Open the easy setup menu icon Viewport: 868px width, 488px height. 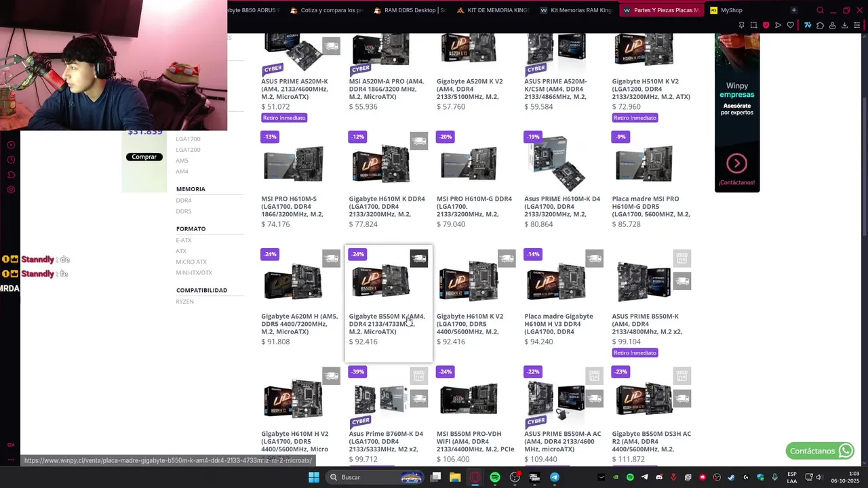point(857,25)
